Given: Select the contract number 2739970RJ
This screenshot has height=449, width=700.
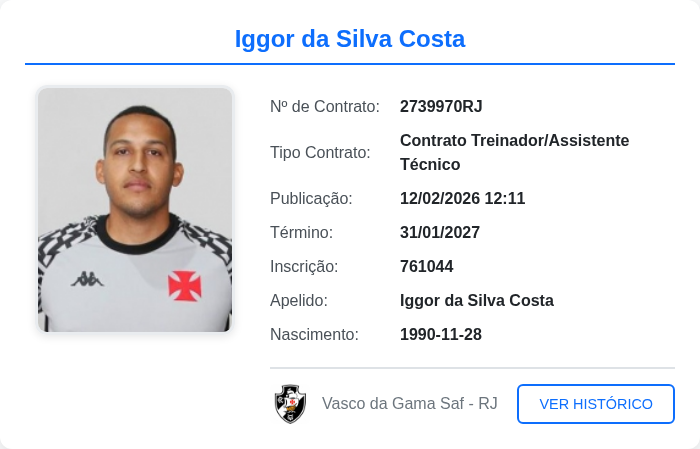Looking at the screenshot, I should [x=441, y=107].
